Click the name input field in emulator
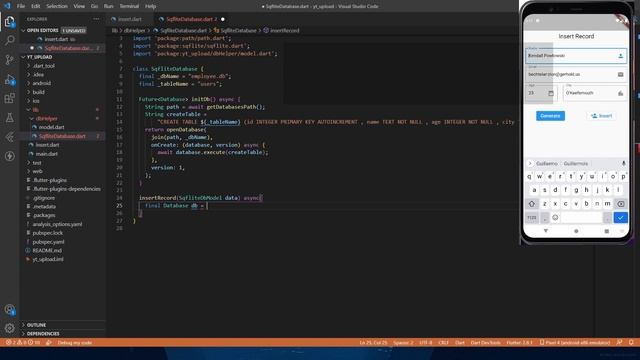The image size is (640, 360). click(x=576, y=56)
